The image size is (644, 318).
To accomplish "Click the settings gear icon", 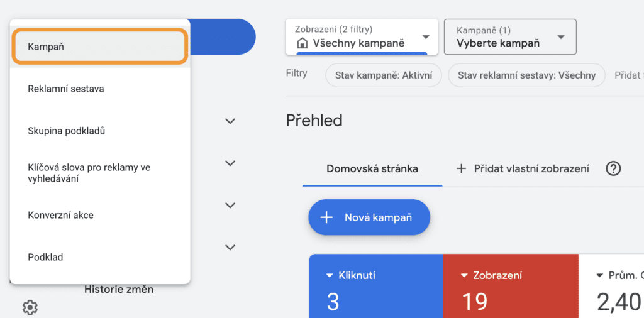I will click(x=30, y=307).
